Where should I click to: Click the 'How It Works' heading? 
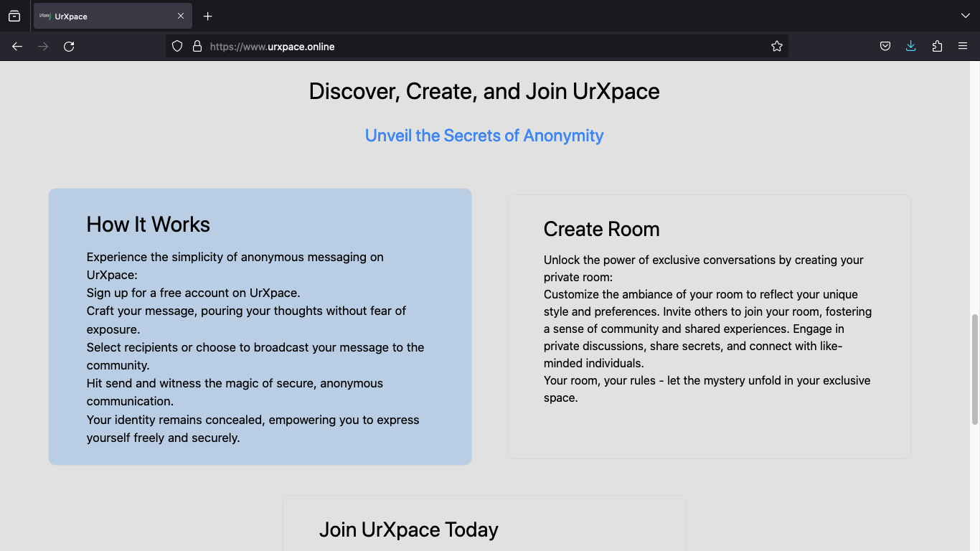click(149, 225)
